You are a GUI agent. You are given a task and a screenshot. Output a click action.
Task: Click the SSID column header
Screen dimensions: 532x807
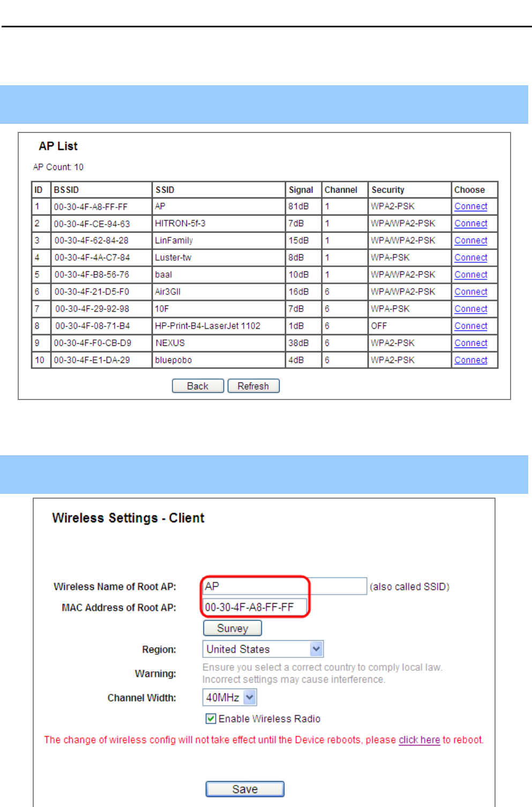219,190
